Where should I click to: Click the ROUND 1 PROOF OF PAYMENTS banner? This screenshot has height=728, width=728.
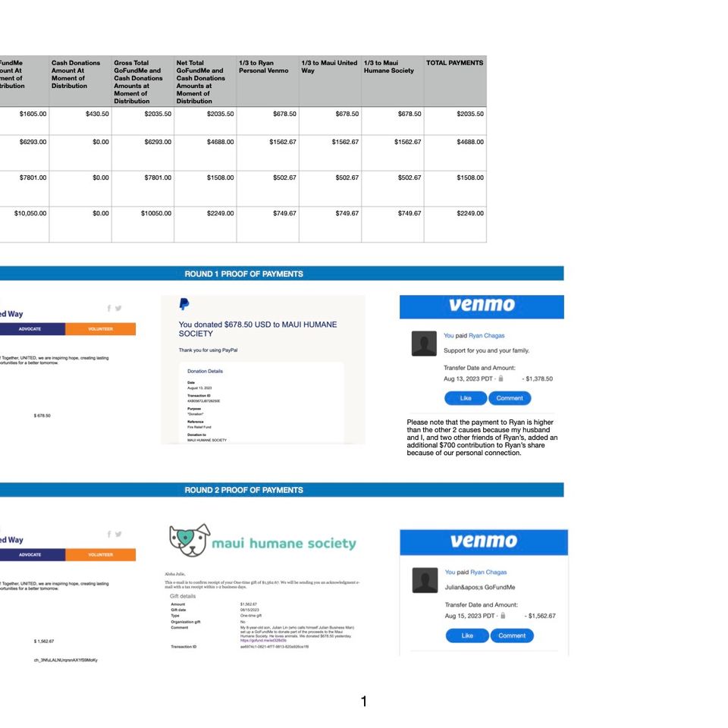click(282, 274)
